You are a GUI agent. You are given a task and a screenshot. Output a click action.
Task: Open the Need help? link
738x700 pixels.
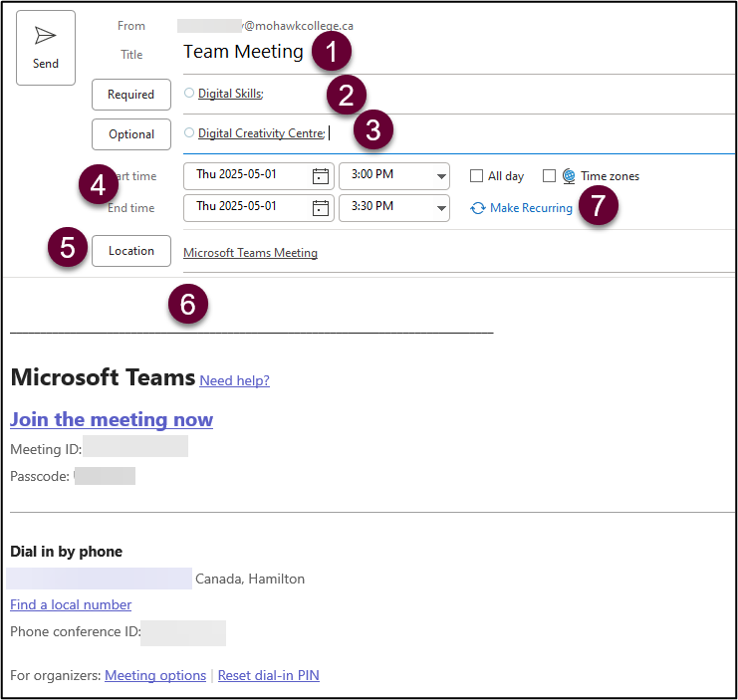click(x=234, y=380)
